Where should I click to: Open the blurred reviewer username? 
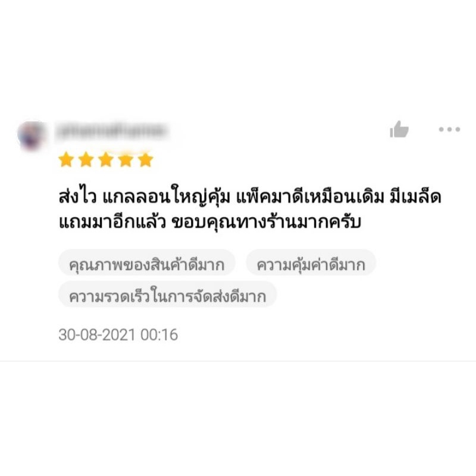(112, 131)
